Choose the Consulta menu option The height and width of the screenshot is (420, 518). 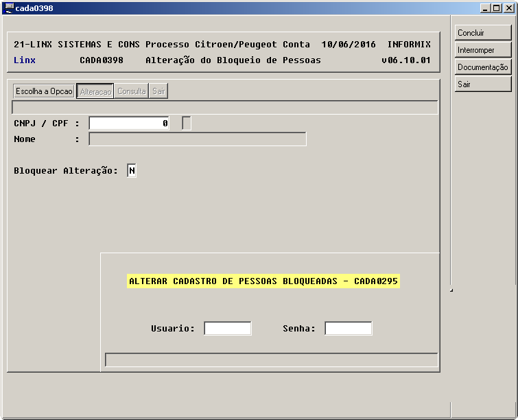132,91
